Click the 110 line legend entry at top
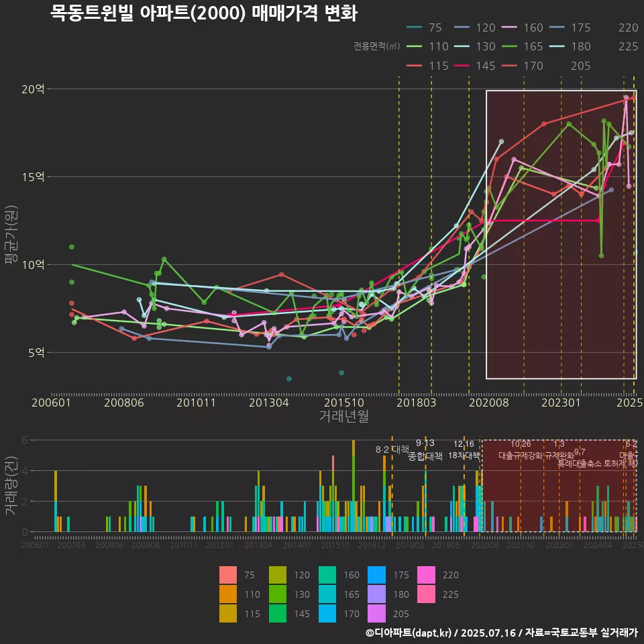 tap(427, 46)
